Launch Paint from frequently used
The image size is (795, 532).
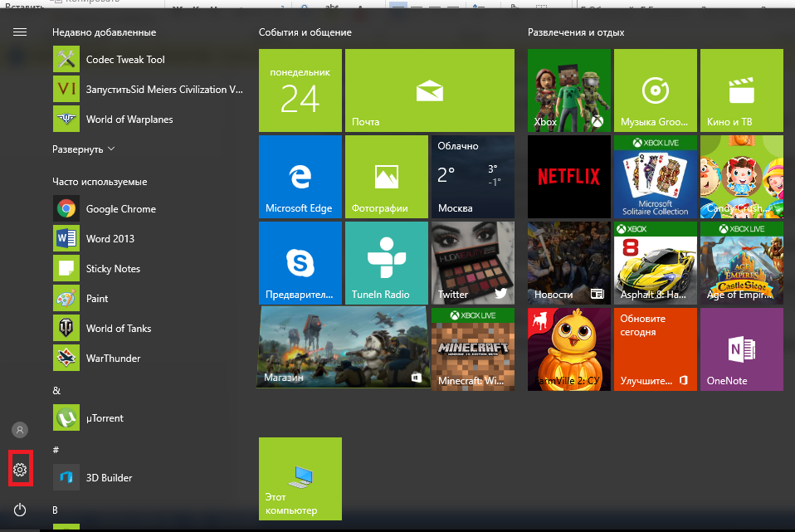[148, 298]
